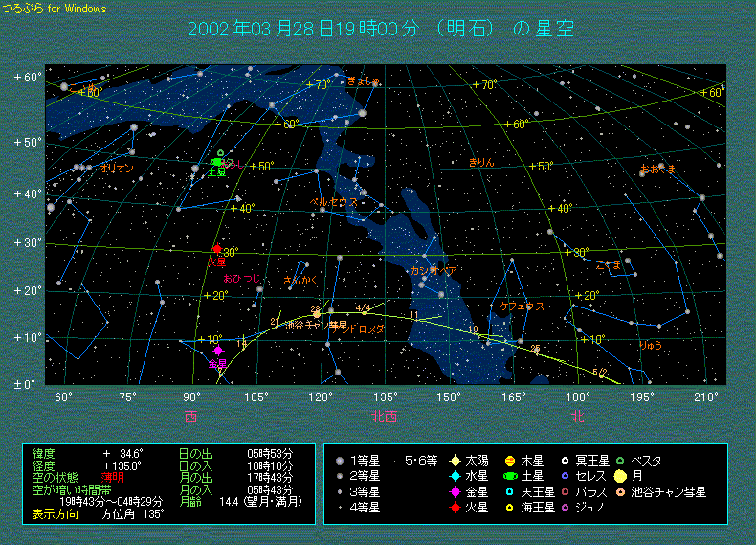
Task: Click the pink 西 direction label
Action: 190,417
